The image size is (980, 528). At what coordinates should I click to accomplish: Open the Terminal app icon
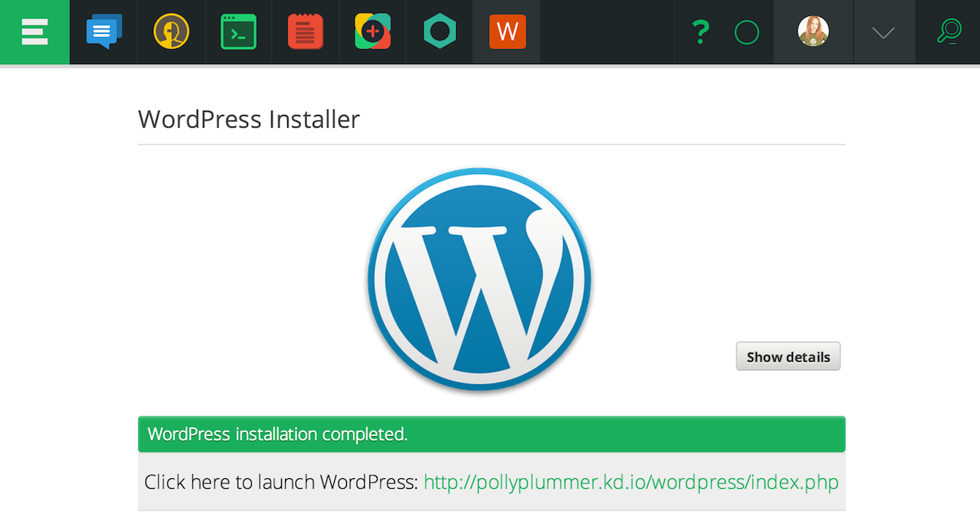(x=238, y=32)
